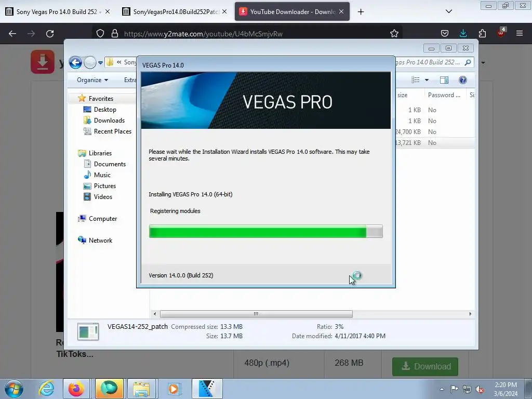Screen dimensions: 532x399
Task: Select Libraries in the navigation pane
Action: tap(100, 153)
